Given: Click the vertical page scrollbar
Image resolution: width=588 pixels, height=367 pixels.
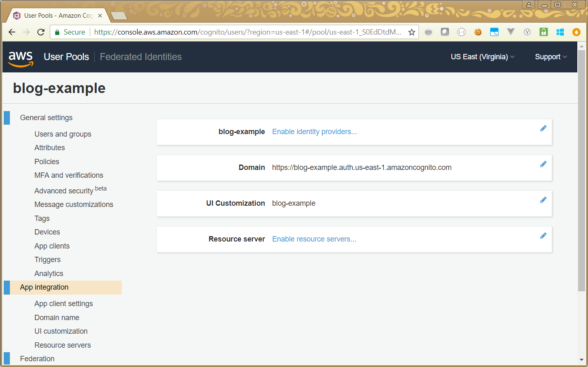Looking at the screenshot, I should (581, 165).
